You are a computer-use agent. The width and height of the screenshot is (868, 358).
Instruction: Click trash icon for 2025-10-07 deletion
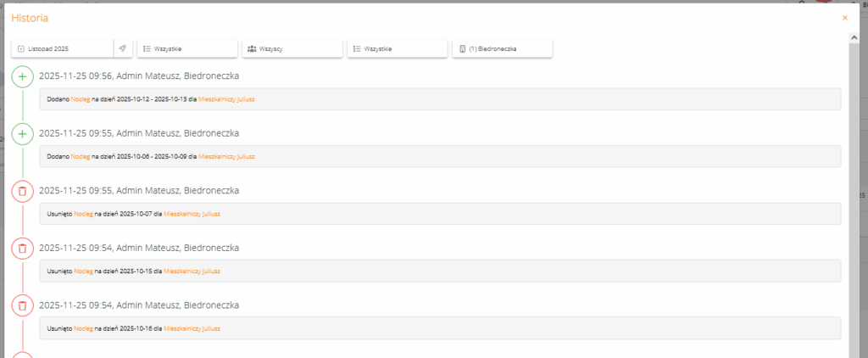[23, 191]
